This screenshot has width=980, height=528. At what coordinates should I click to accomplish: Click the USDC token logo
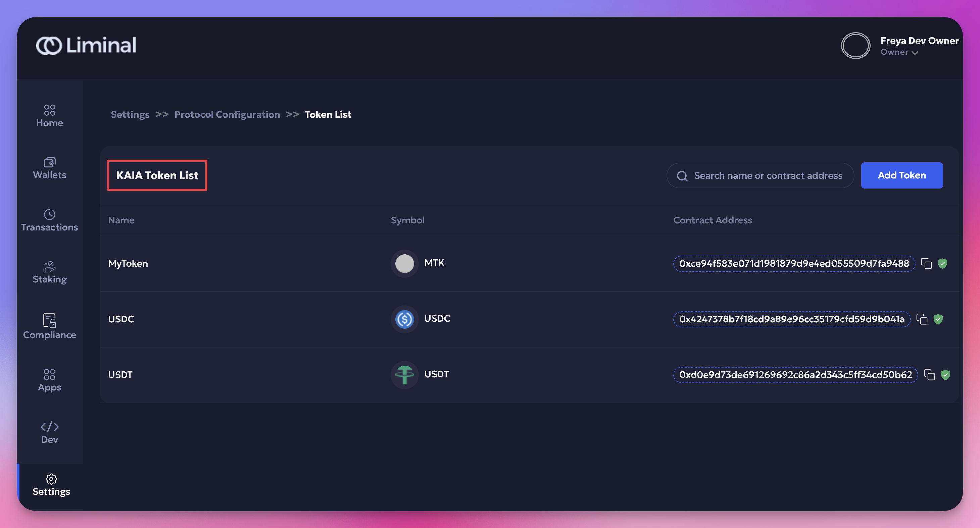[x=404, y=319]
